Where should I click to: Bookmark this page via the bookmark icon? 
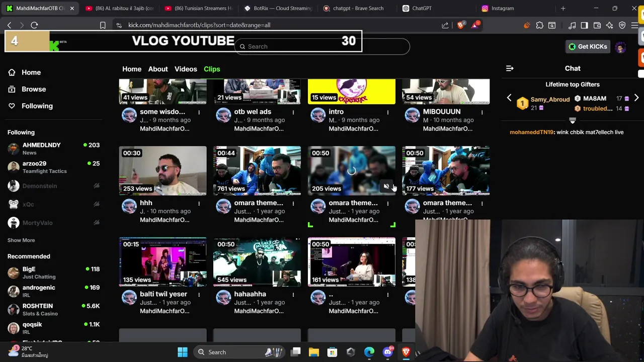point(103,25)
